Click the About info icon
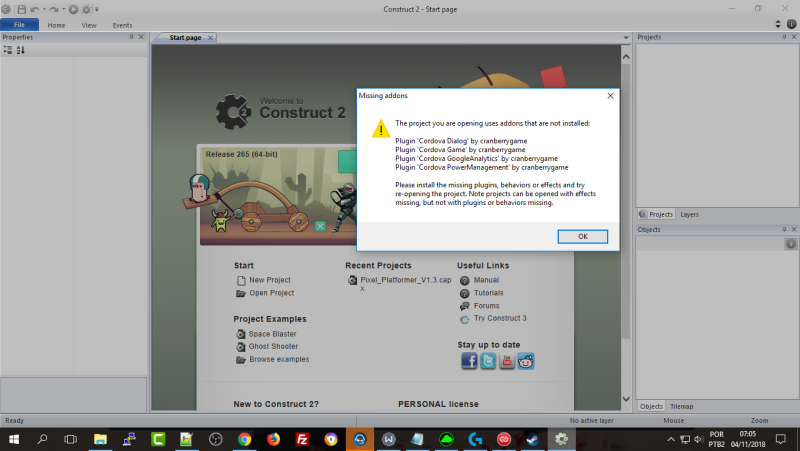The height and width of the screenshot is (451, 800). pyautogui.click(x=791, y=24)
